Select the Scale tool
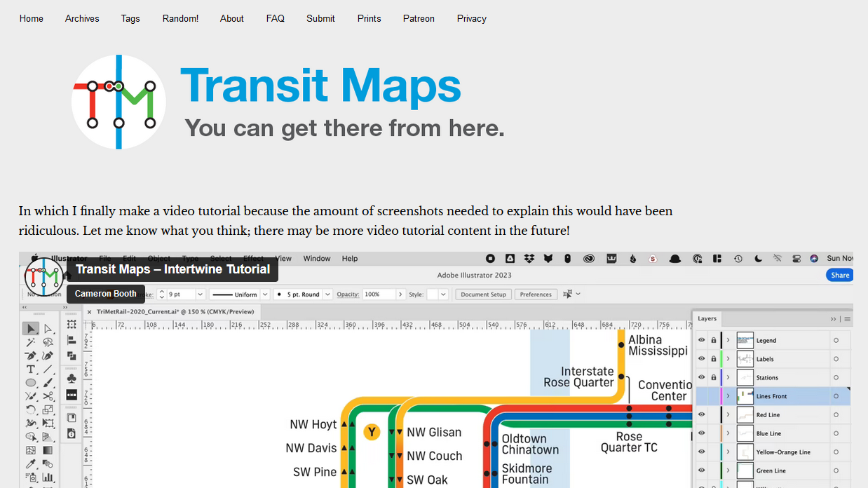 coord(48,409)
